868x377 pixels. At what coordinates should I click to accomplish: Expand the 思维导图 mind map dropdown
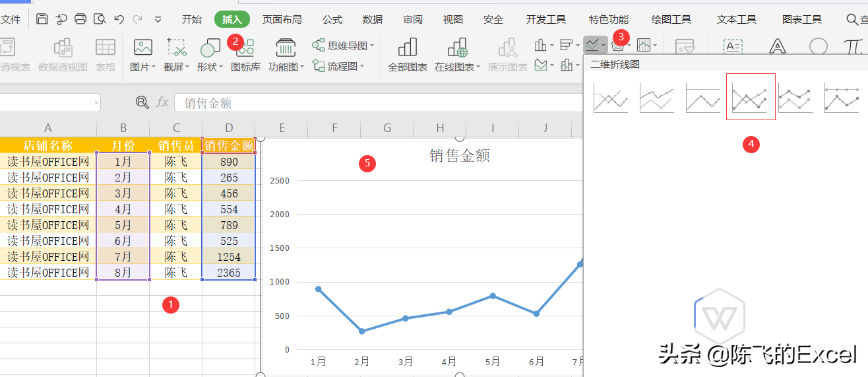pos(372,46)
